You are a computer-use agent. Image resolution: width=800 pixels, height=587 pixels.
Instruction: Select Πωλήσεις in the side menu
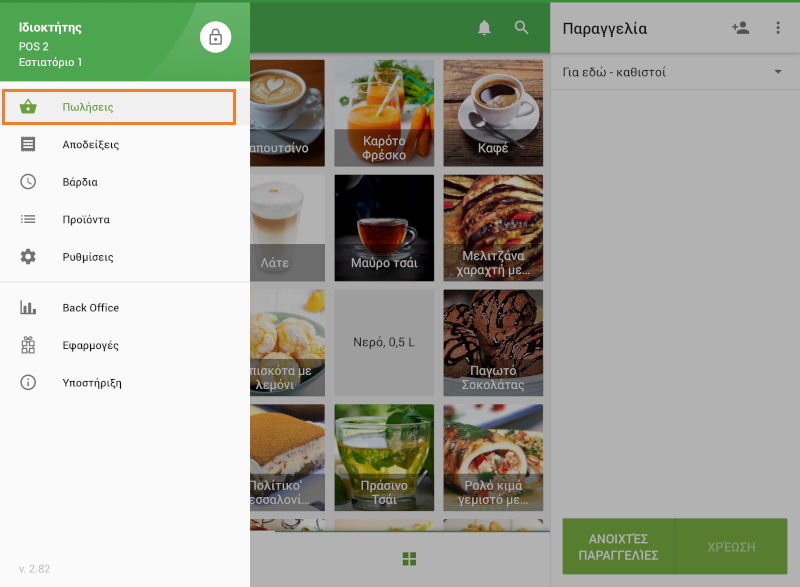point(118,107)
